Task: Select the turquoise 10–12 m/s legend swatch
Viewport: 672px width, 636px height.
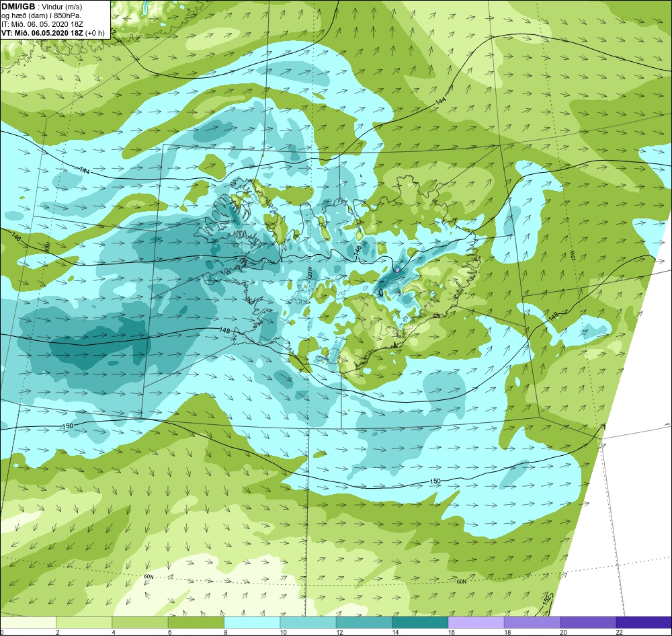Action: (x=308, y=622)
